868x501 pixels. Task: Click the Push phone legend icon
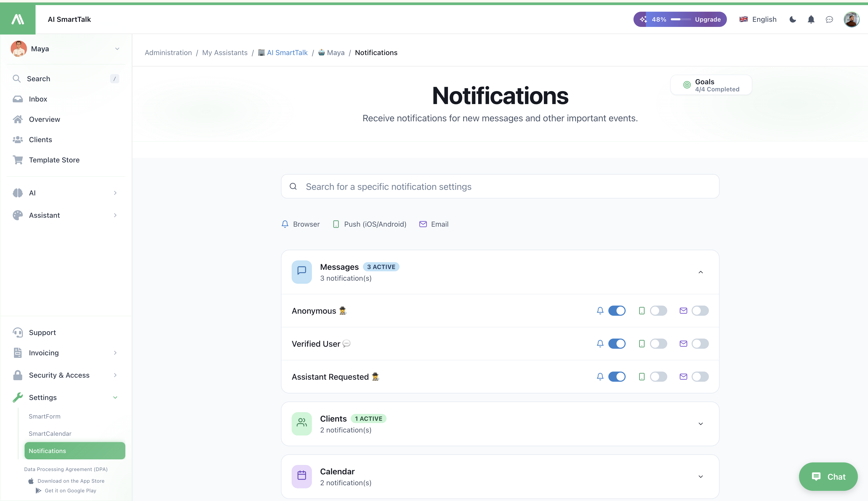click(x=336, y=224)
